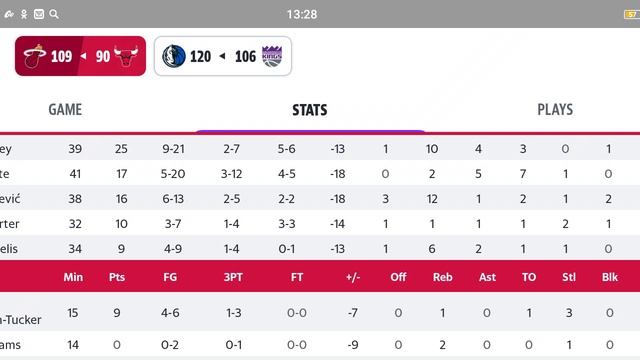640x360 pixels.
Task: Tap the Miami Heat logo
Action: click(34, 56)
